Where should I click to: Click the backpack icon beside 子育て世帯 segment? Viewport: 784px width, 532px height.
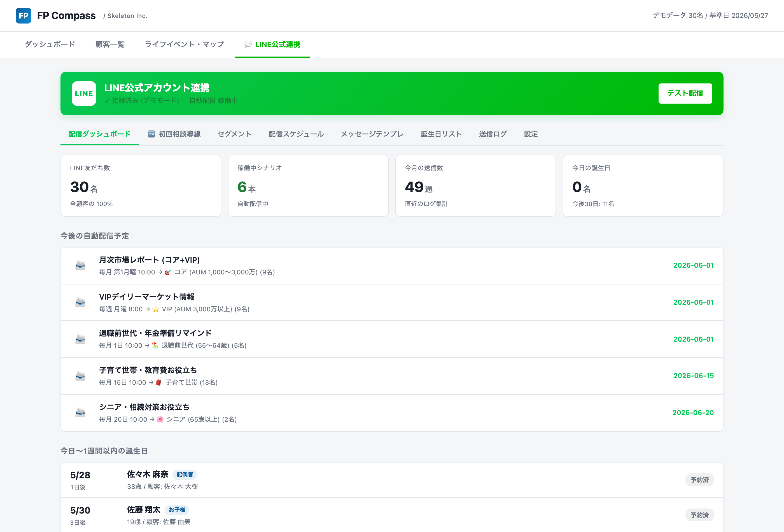159,382
